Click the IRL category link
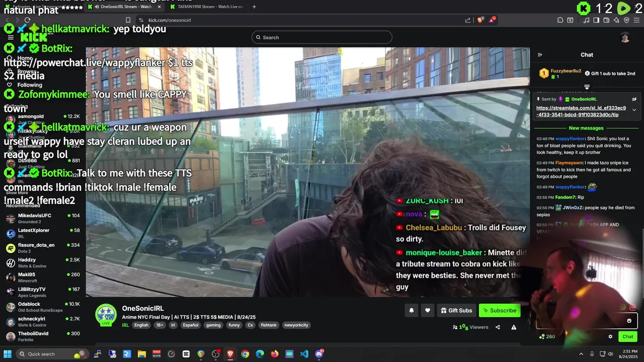 pos(125,325)
